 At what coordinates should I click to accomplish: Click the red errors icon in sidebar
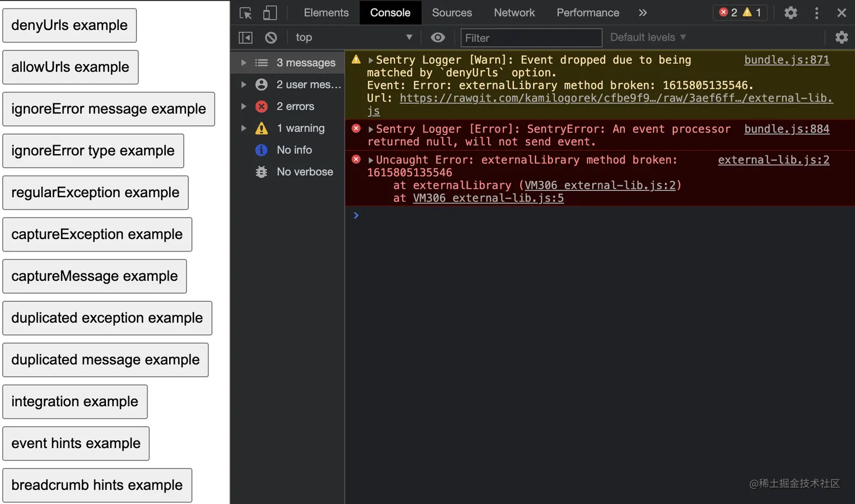click(261, 106)
